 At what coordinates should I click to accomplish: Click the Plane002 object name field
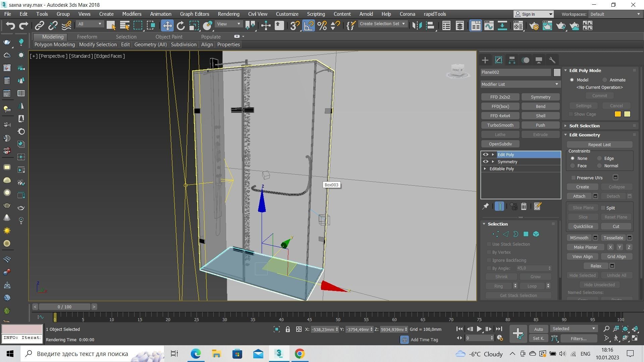coord(516,72)
